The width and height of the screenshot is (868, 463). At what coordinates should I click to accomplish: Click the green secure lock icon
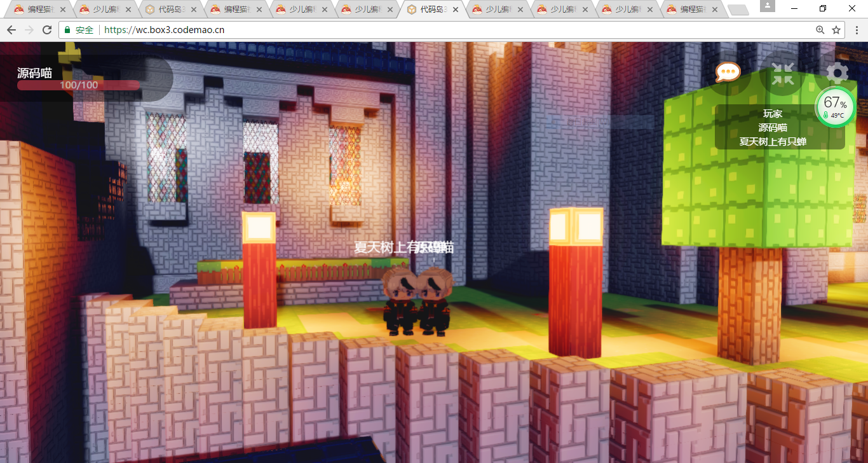coord(67,30)
